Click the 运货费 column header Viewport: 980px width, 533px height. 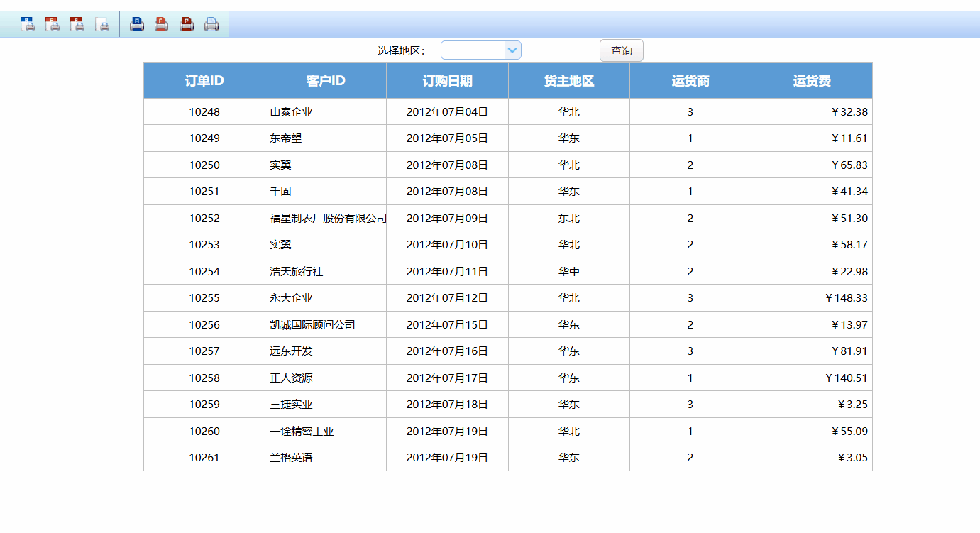point(812,81)
